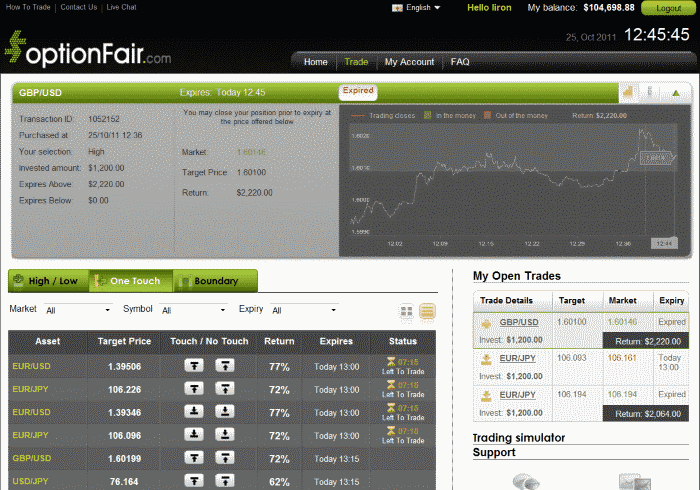Image resolution: width=700 pixels, height=490 pixels.
Task: Open the Live Chat link
Action: click(122, 7)
